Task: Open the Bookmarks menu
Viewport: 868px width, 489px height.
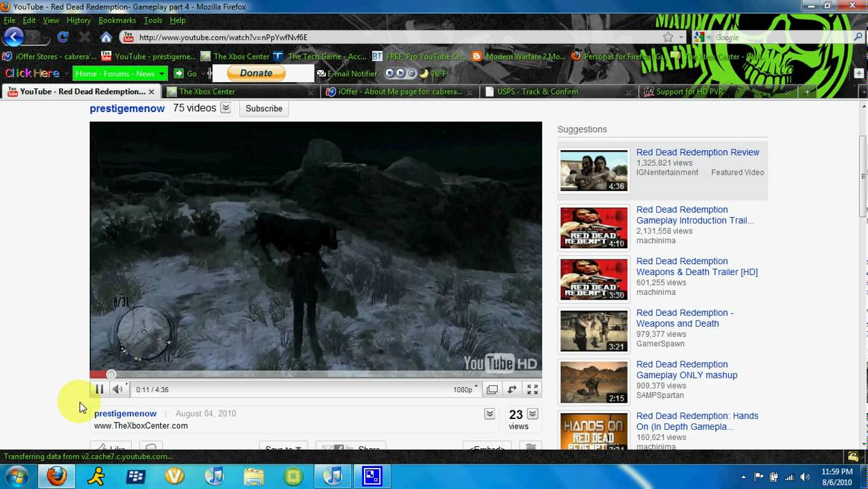Action: pos(117,20)
